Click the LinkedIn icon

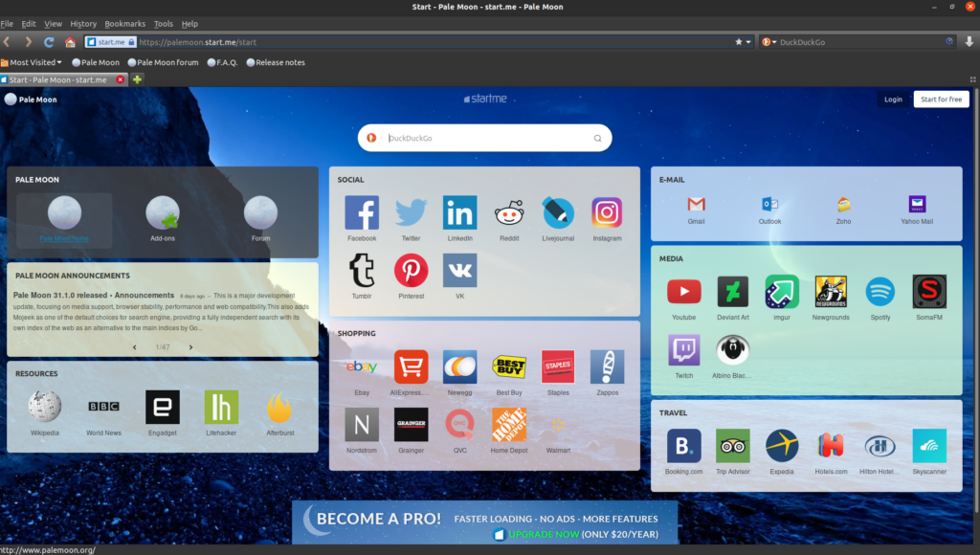459,212
